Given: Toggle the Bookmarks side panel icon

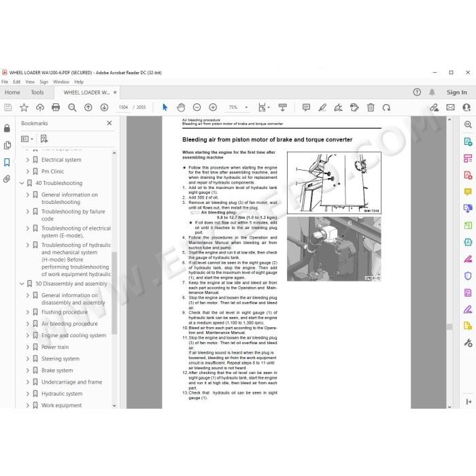Looking at the screenshot, I should 7,162.
